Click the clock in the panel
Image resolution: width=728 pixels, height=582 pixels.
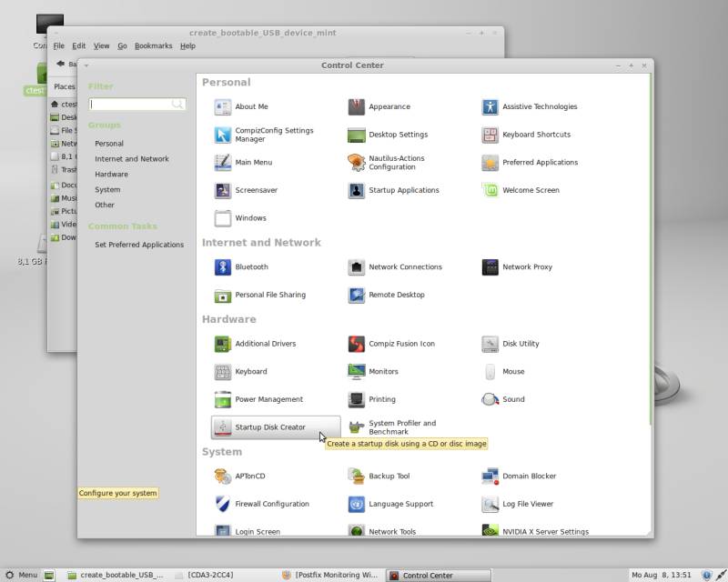point(662,575)
